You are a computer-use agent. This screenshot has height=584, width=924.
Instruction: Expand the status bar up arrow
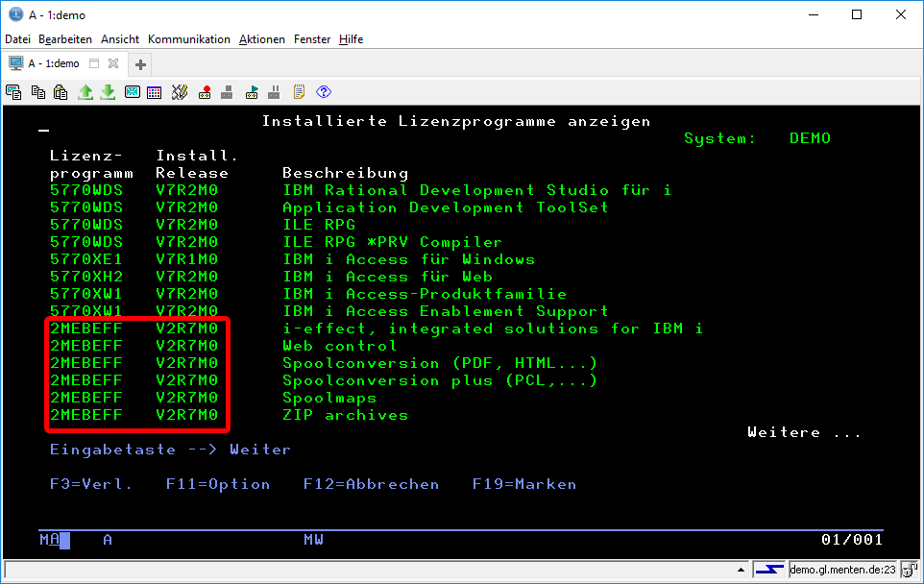click(741, 570)
